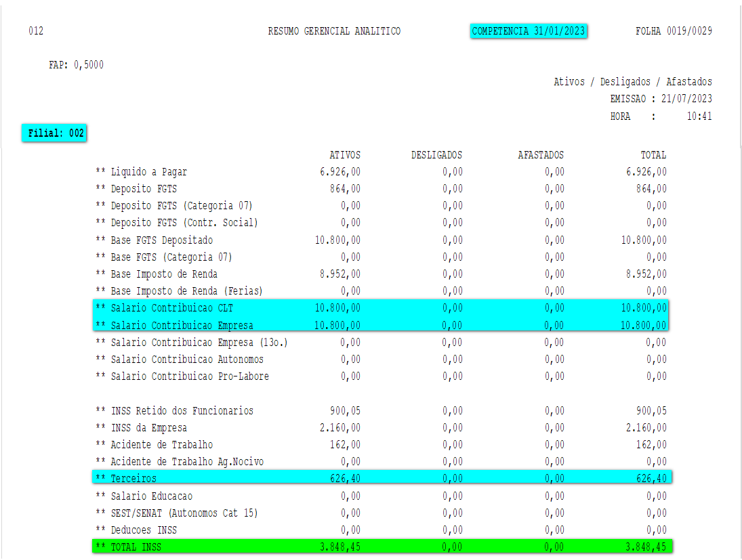Click the Liquido a Pagar row label
Viewport: 742px width, 560px height.
point(149,172)
